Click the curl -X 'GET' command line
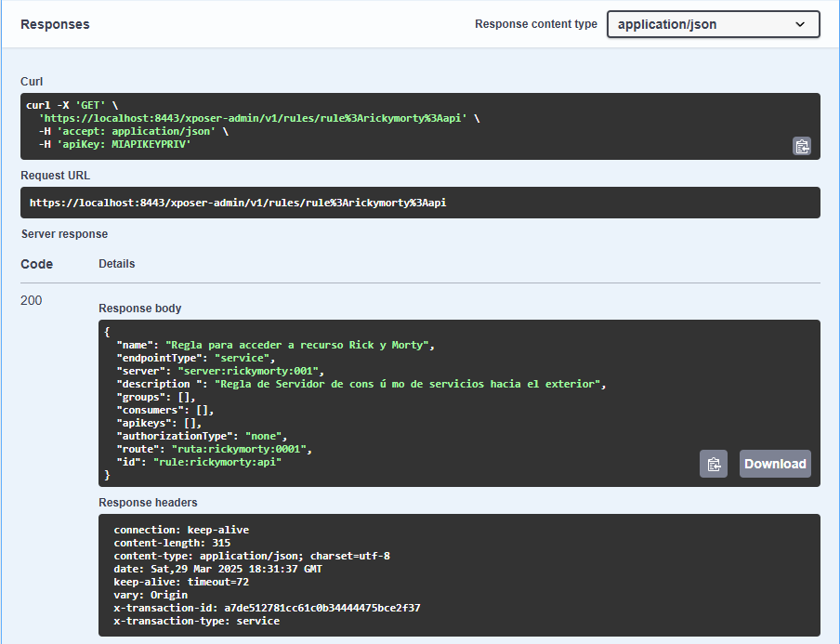This screenshot has height=644, width=840. (72, 106)
